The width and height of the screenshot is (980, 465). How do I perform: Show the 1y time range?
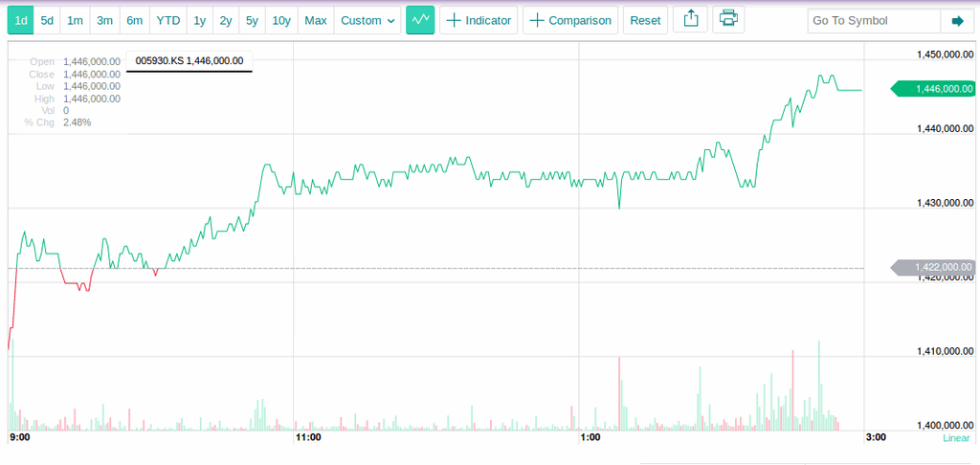pyautogui.click(x=199, y=20)
